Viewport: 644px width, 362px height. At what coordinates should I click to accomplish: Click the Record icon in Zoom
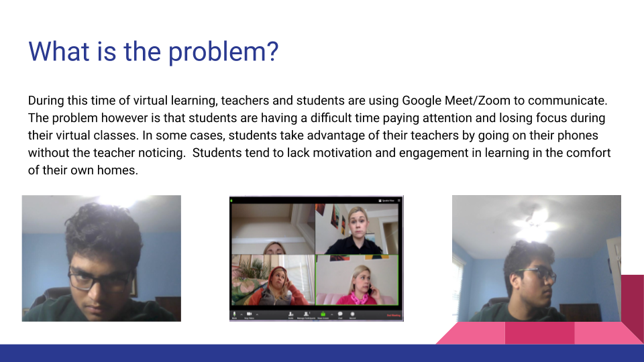tap(352, 314)
